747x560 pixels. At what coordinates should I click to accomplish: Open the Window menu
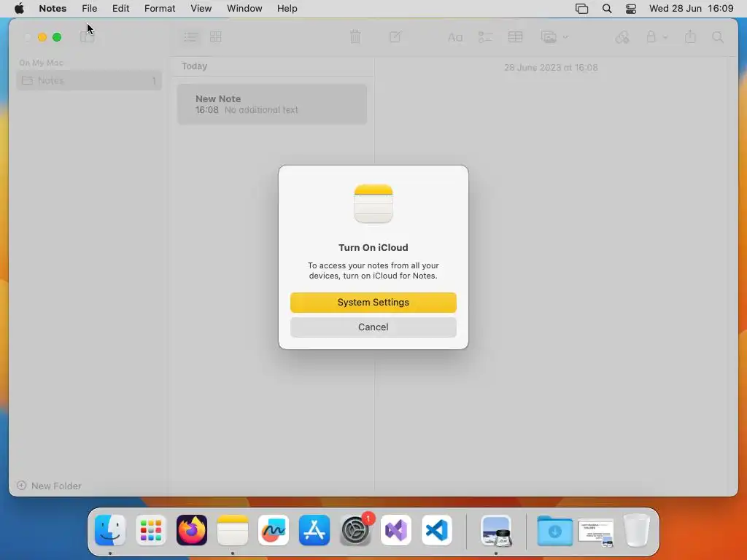tap(244, 9)
